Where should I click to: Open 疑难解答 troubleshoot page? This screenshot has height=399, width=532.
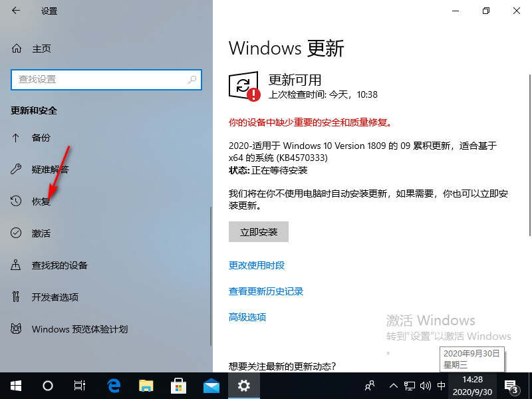click(50, 170)
